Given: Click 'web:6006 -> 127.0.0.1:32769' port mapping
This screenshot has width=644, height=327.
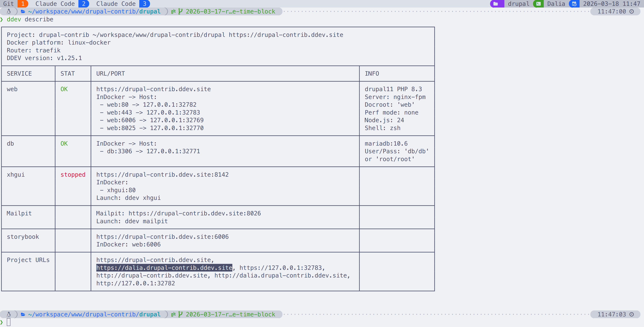Looking at the screenshot, I should tap(155, 120).
